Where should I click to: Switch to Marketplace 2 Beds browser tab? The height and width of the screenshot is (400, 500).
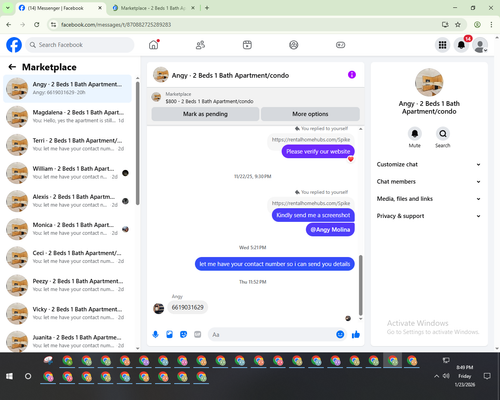tap(153, 8)
